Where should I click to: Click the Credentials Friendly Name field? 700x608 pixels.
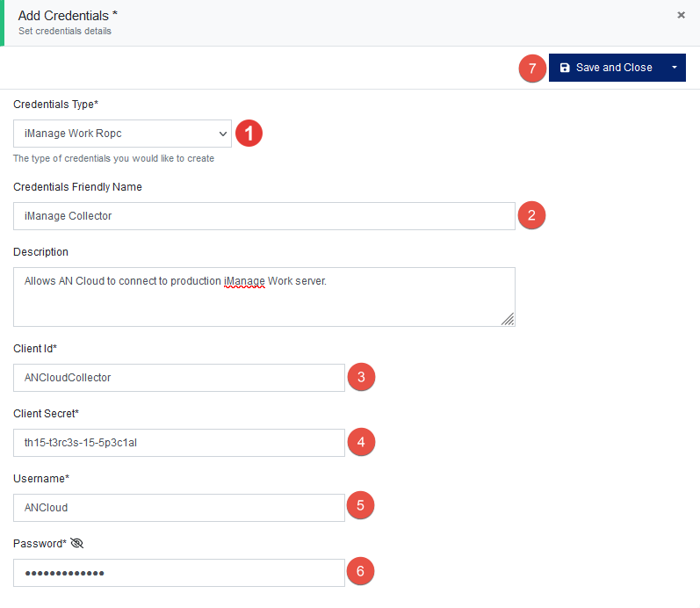coord(264,216)
